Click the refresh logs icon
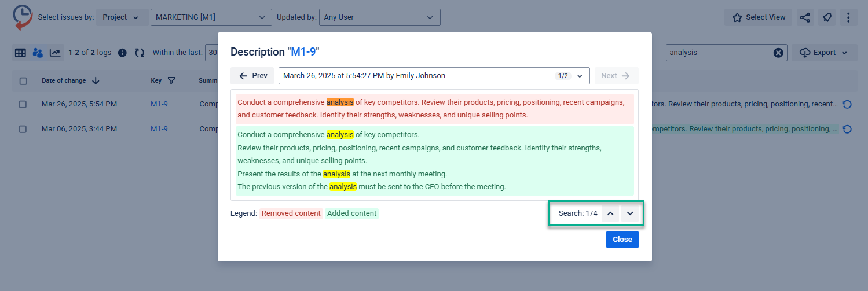The width and height of the screenshot is (868, 291). 140,53
